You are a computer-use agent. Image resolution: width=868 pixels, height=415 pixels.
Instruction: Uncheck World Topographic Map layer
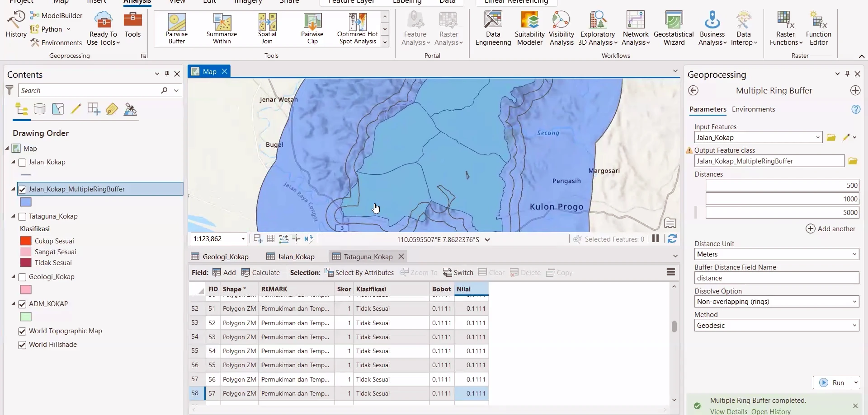(22, 331)
